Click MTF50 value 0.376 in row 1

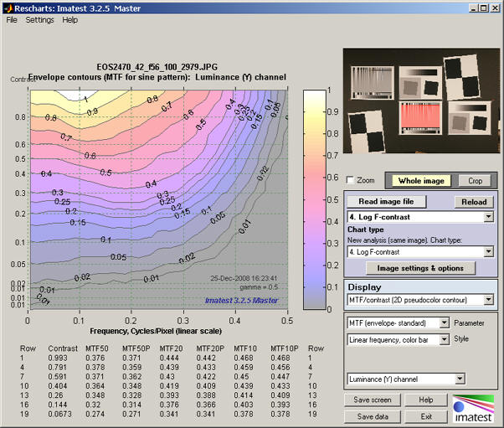95,358
